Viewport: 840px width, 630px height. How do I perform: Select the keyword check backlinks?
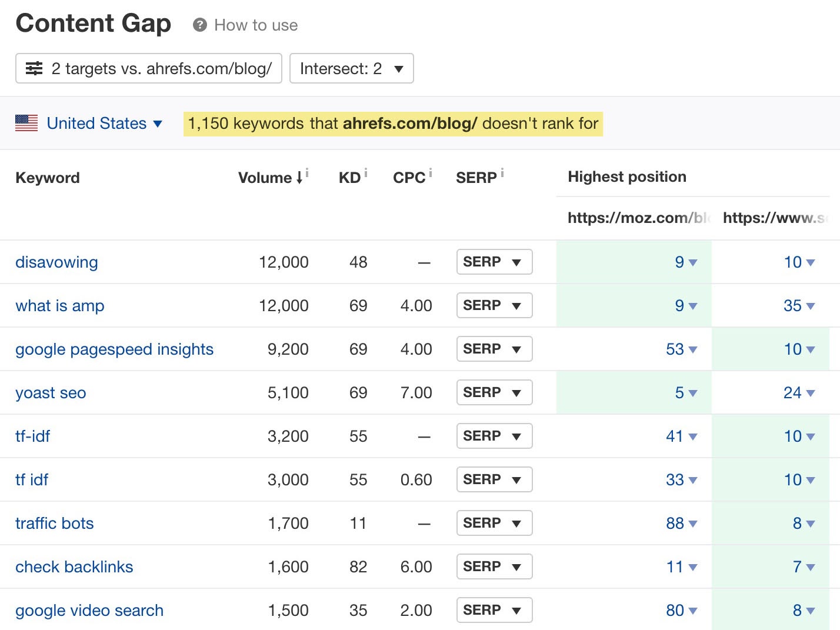[x=74, y=566]
